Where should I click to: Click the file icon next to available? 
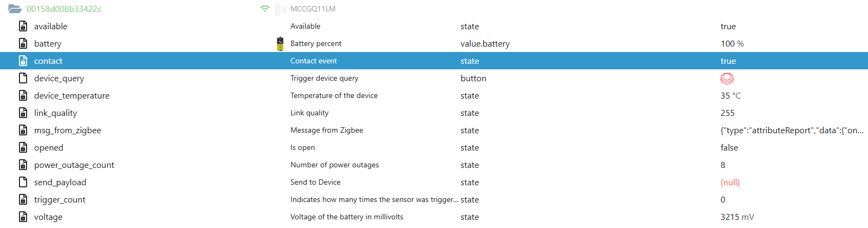(x=23, y=26)
